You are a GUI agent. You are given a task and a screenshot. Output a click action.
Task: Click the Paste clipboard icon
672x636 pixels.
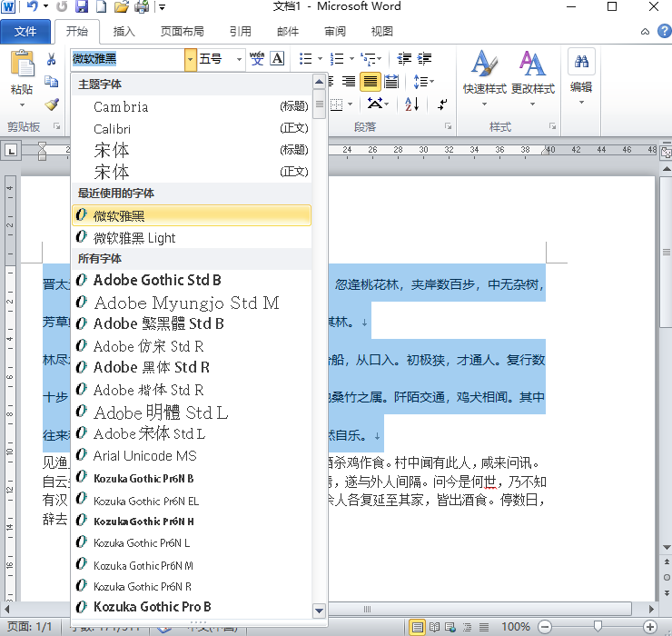[x=22, y=65]
